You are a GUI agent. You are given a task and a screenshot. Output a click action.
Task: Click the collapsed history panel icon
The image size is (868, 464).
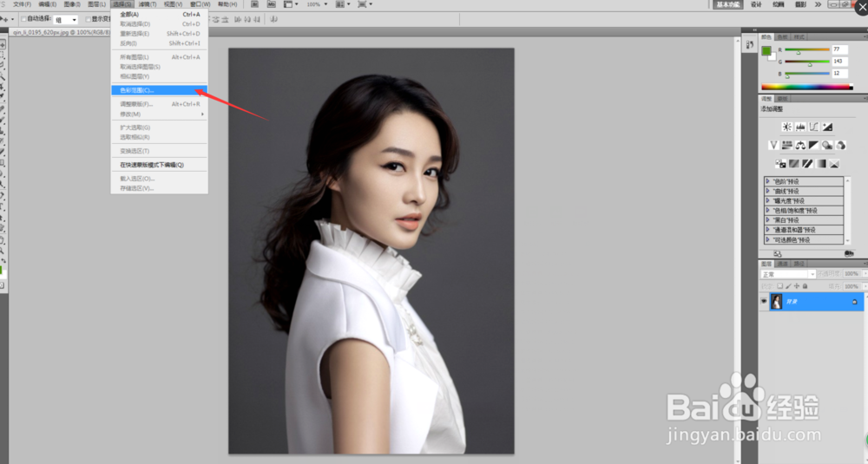[x=750, y=45]
